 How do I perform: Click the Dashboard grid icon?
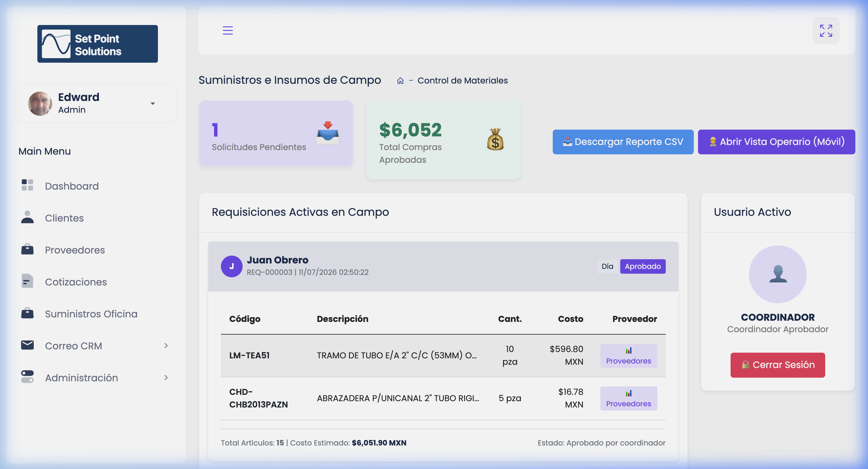click(x=27, y=185)
